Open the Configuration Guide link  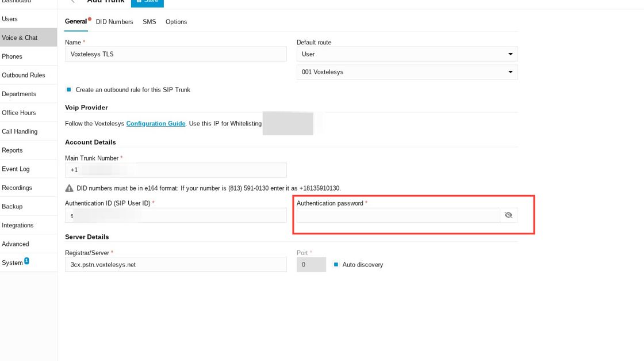[156, 123]
